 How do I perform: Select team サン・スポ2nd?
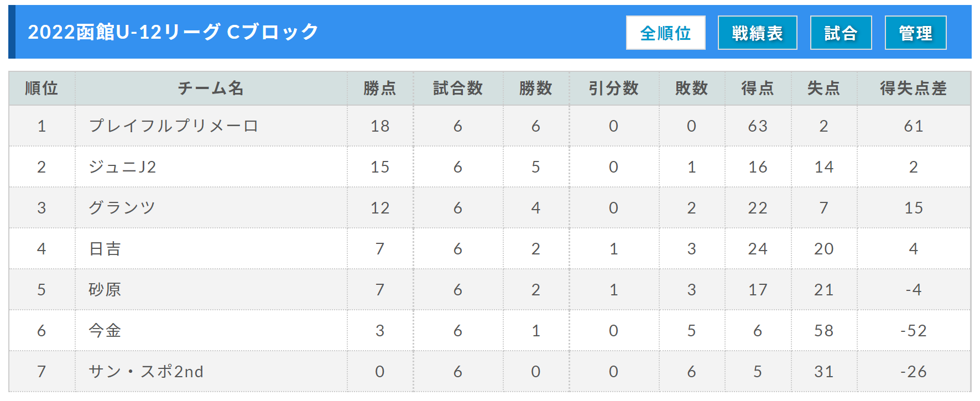[146, 372]
